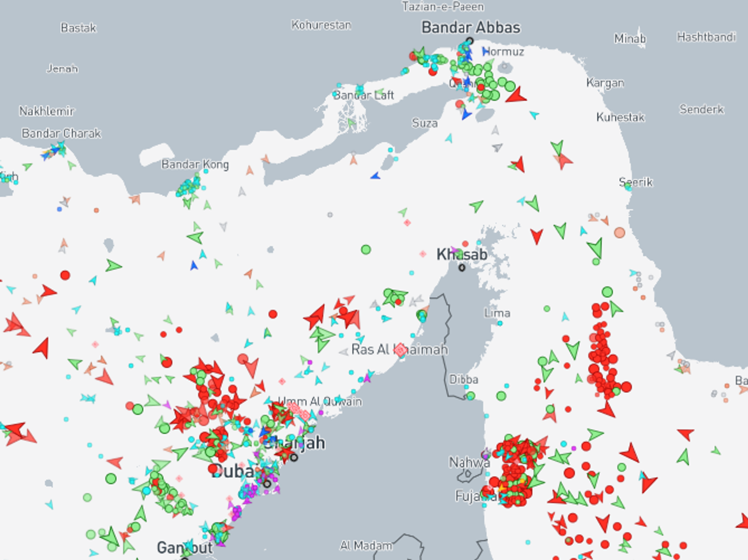The height and width of the screenshot is (560, 748).
Task: Select small gray circle marker north of Khasab
Action: tap(330, 215)
